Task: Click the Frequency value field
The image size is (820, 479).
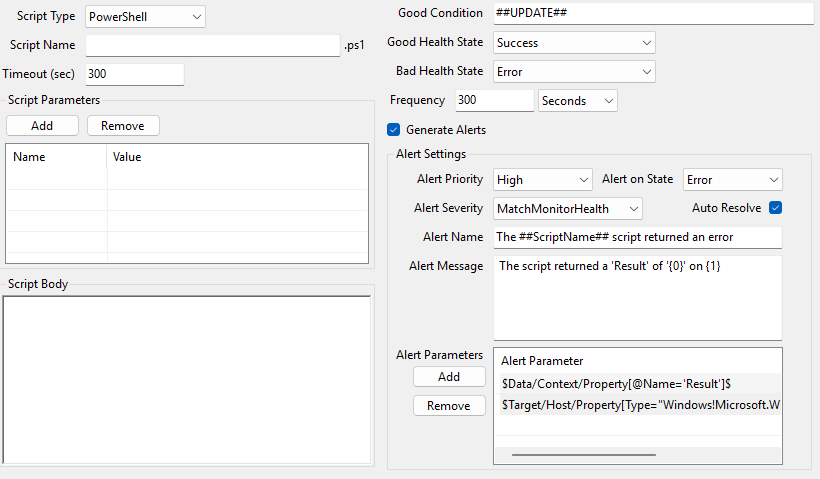Action: [494, 101]
